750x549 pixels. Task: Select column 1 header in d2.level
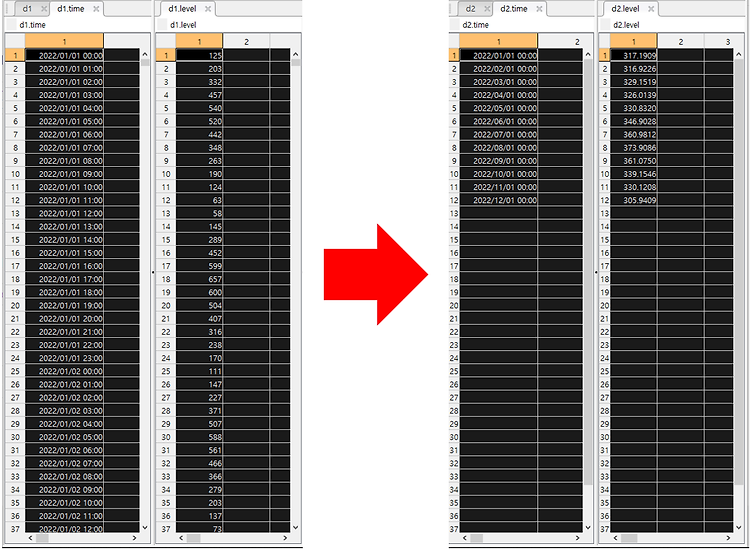634,42
